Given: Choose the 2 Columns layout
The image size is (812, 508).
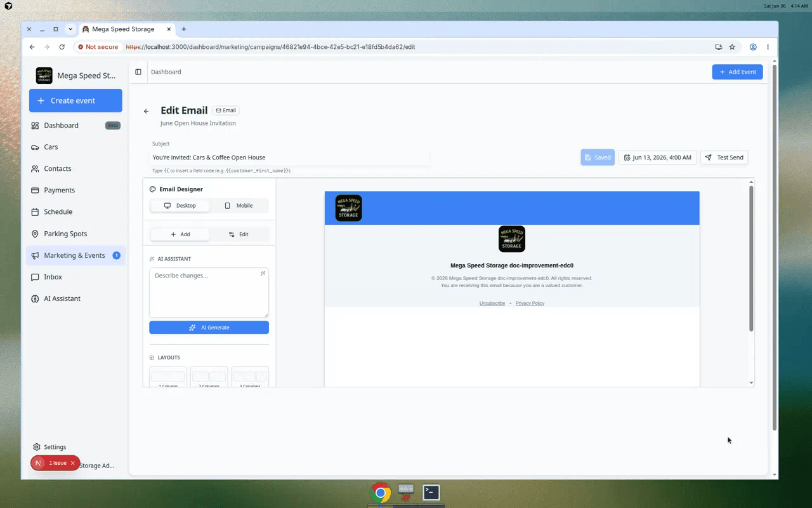Looking at the screenshot, I should click(209, 377).
